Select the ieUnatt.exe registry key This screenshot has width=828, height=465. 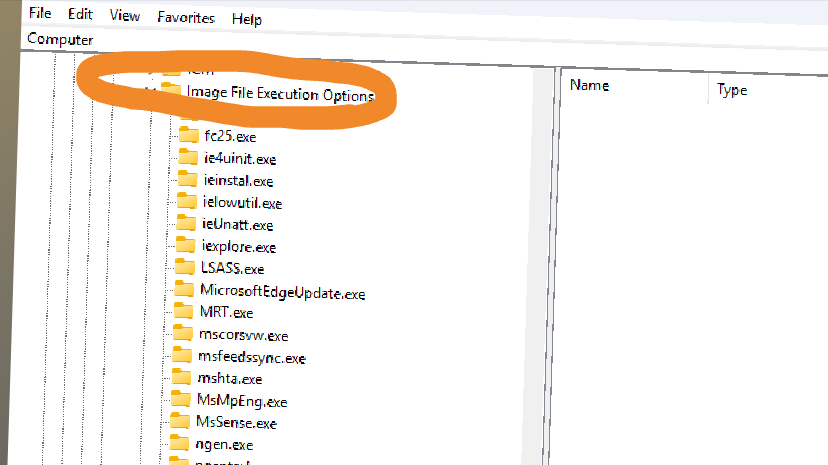[238, 224]
